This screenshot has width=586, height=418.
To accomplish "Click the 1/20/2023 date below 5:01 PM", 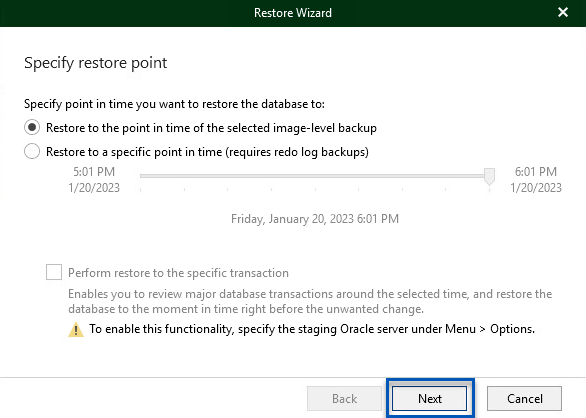I will pyautogui.click(x=94, y=188).
